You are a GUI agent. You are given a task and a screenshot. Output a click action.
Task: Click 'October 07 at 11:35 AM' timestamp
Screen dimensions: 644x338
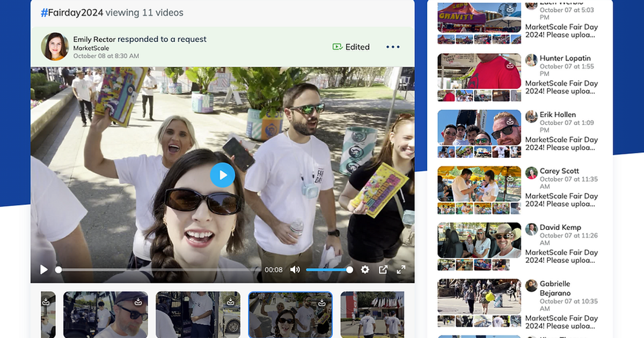(x=569, y=183)
